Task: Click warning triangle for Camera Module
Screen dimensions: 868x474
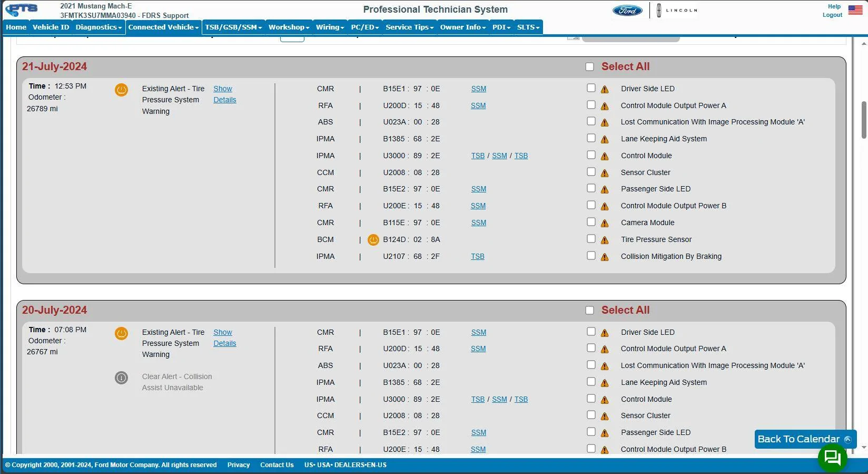Action: click(x=605, y=224)
